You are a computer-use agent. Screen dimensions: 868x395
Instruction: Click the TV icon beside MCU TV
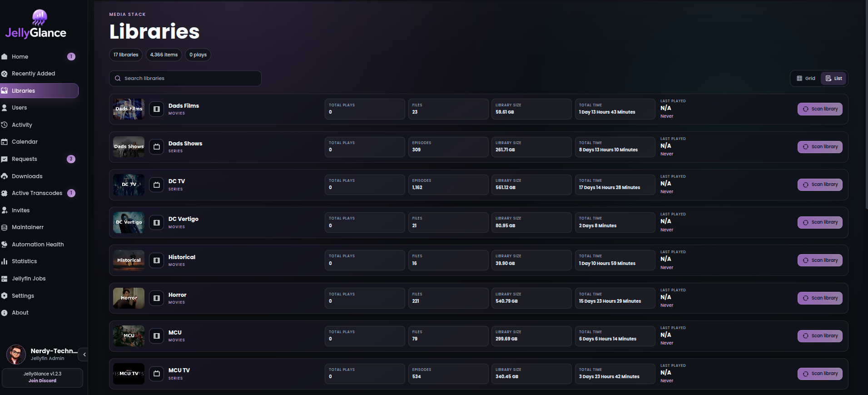(x=157, y=374)
